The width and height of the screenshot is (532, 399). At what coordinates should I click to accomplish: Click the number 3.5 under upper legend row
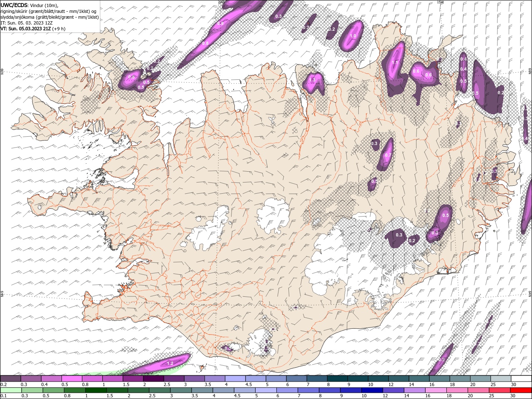(x=207, y=384)
